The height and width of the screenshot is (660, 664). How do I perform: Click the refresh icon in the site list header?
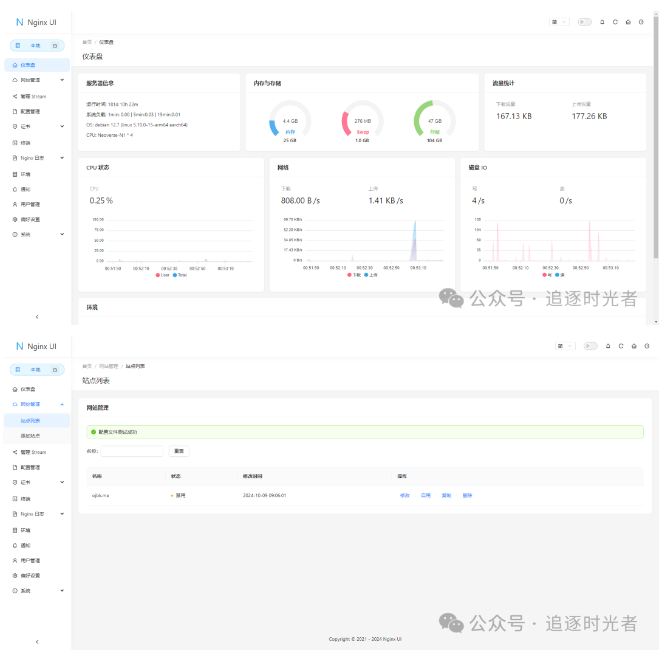click(621, 346)
